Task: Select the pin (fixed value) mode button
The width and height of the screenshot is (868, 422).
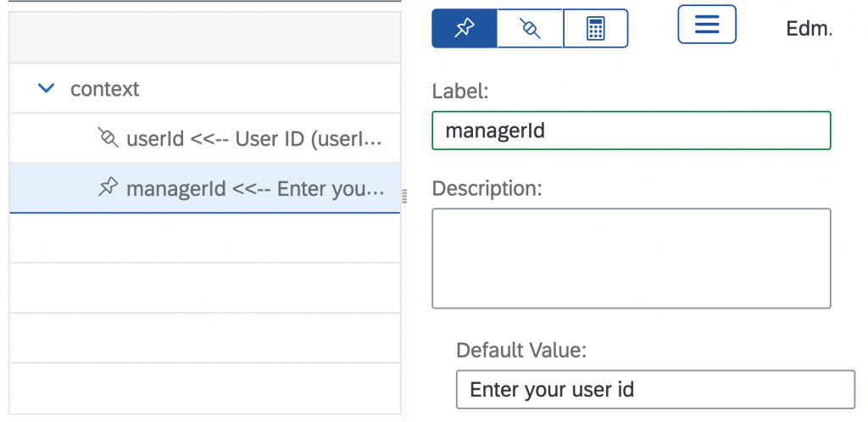Action: tap(465, 28)
